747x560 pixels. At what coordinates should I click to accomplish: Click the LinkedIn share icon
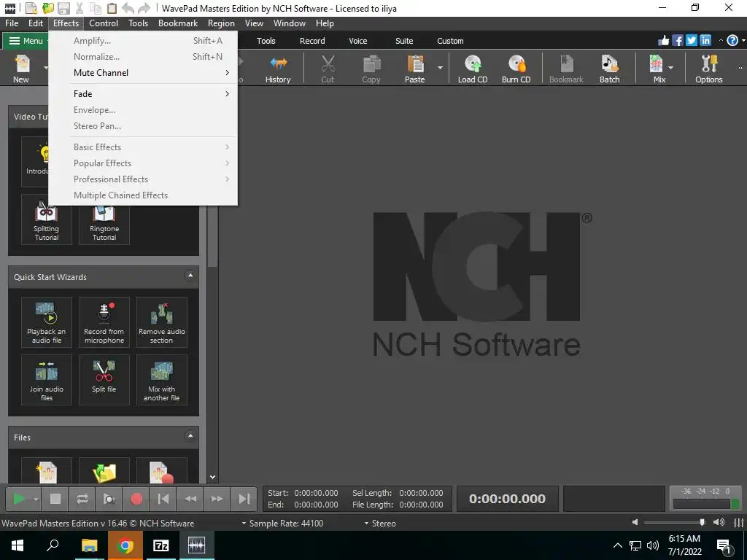[705, 41]
